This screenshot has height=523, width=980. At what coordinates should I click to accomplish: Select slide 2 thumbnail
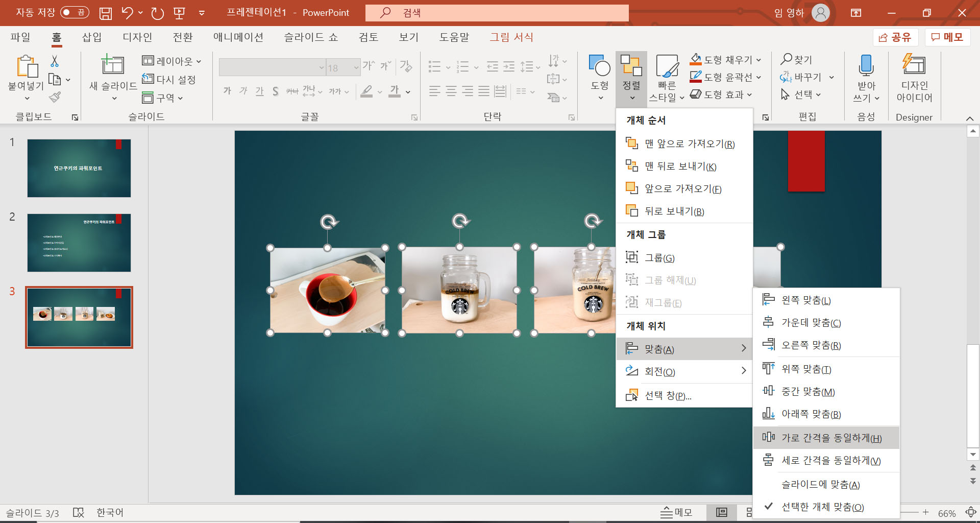(x=79, y=243)
